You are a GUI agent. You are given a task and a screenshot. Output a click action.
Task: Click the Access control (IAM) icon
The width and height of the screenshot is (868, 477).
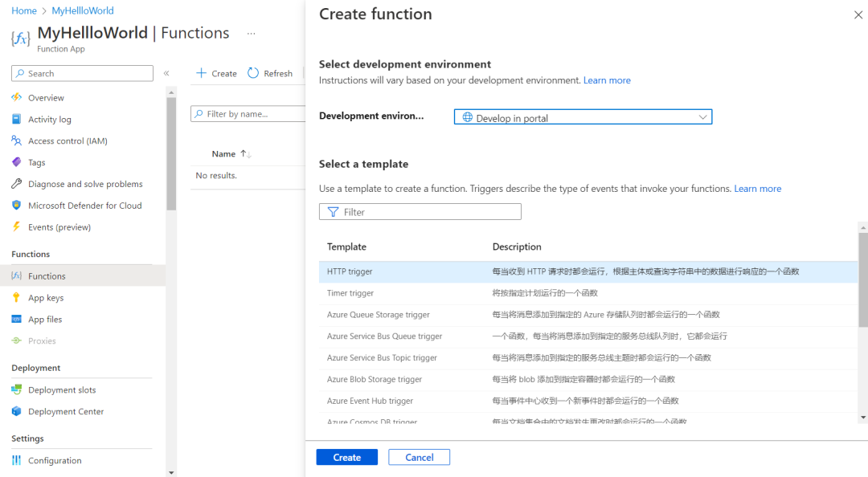(x=16, y=141)
